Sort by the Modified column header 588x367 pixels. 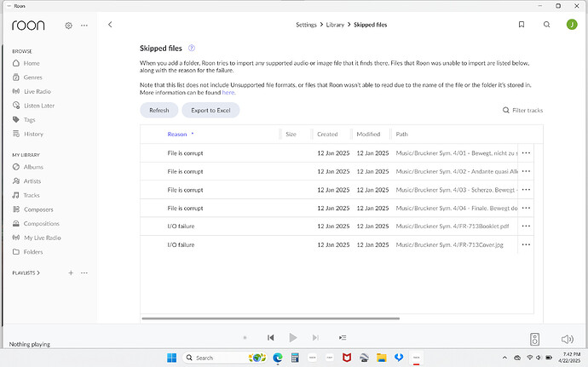coord(368,135)
